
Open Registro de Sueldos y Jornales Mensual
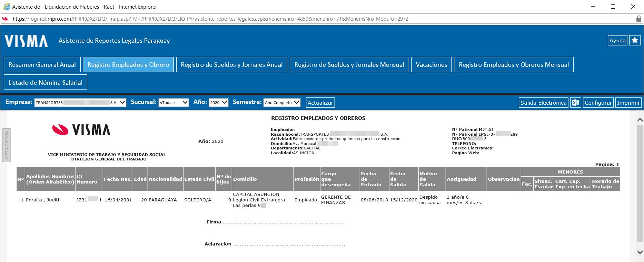[x=349, y=64]
